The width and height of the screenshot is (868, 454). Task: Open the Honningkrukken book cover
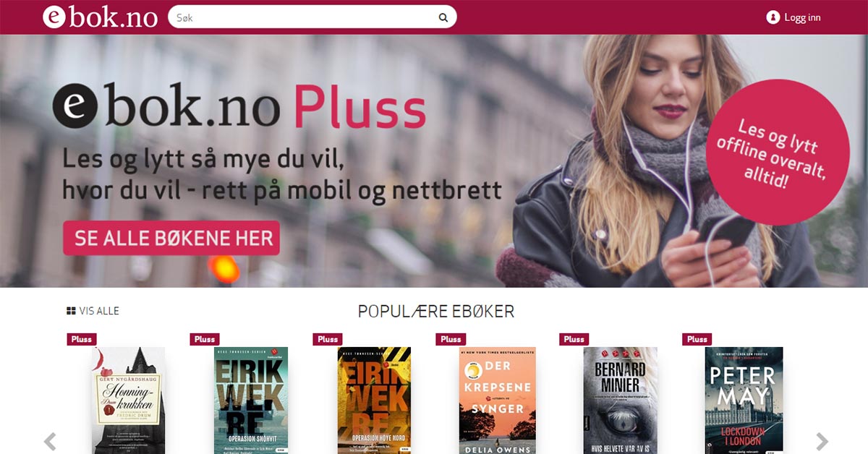coord(129,401)
